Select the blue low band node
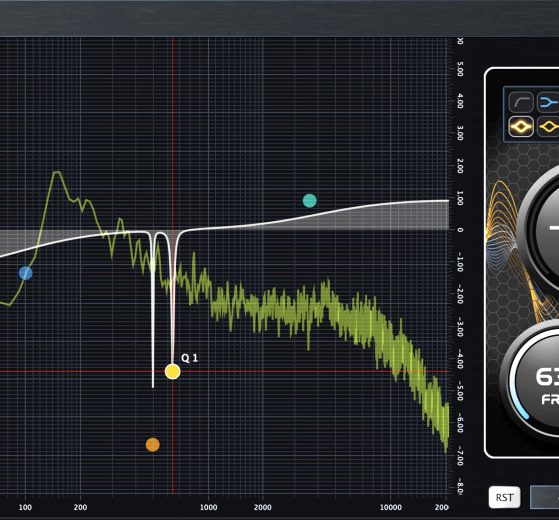This screenshot has height=520, width=559. [x=26, y=273]
